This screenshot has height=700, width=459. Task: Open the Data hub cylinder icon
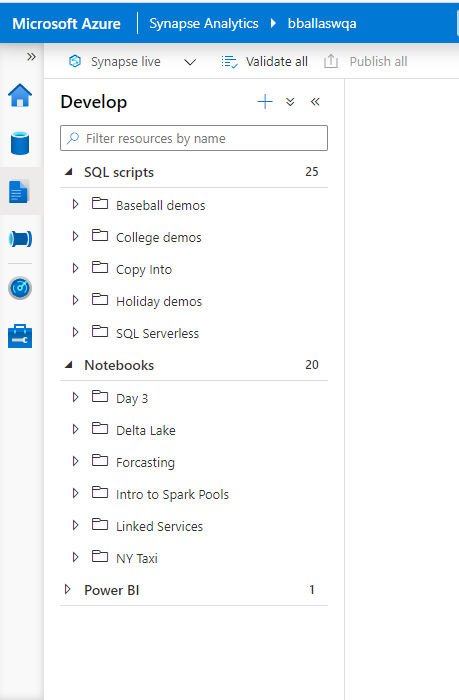[x=20, y=143]
